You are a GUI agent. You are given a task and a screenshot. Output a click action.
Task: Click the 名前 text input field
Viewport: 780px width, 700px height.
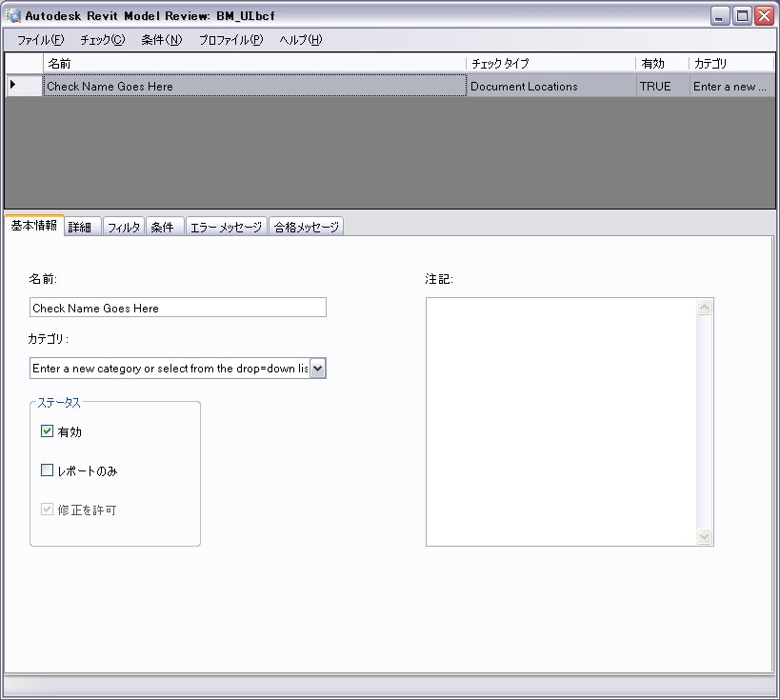point(177,308)
